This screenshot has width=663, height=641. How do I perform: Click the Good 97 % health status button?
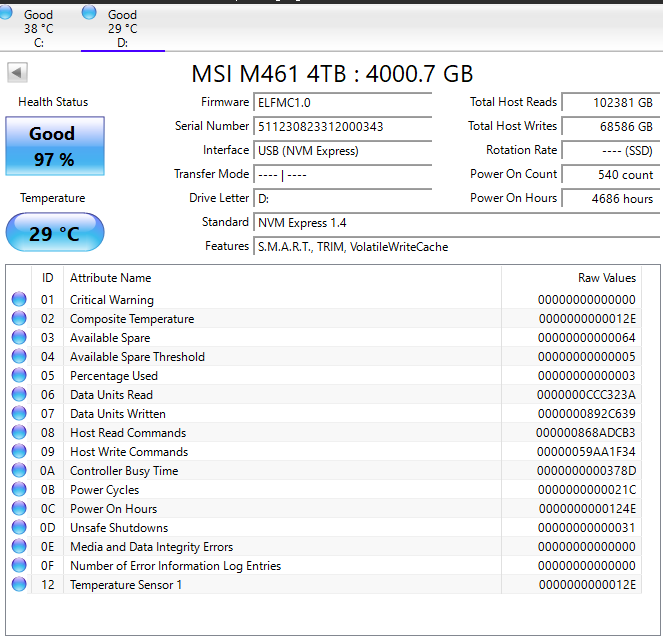pyautogui.click(x=55, y=146)
